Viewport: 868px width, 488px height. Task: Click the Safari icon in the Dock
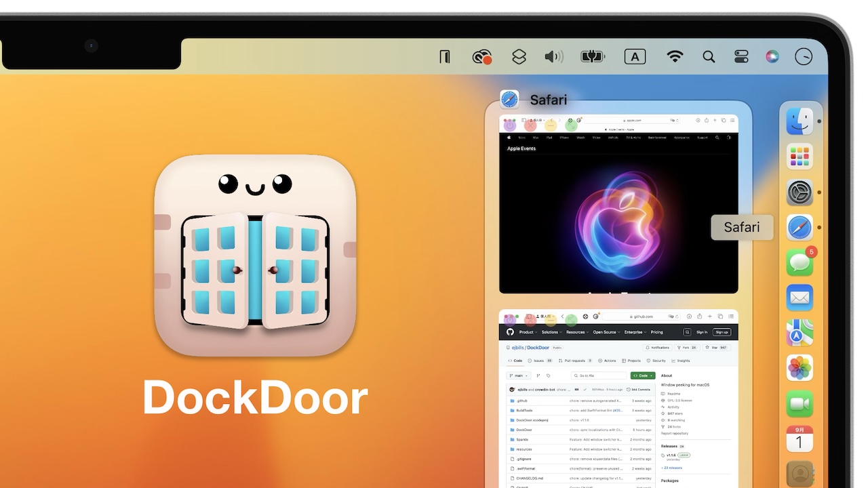click(800, 228)
